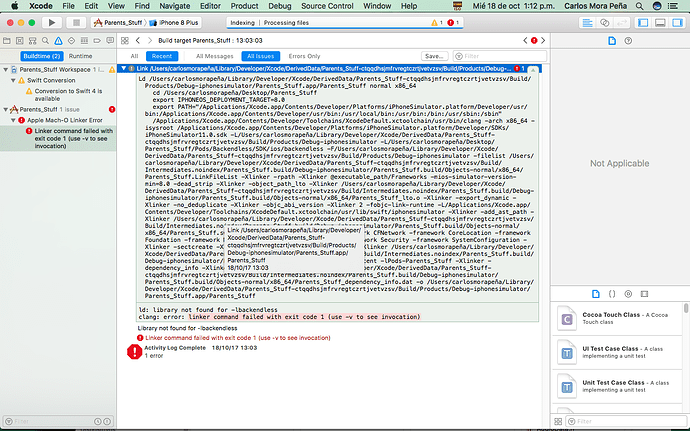Switch to Version editor layout

click(622, 23)
